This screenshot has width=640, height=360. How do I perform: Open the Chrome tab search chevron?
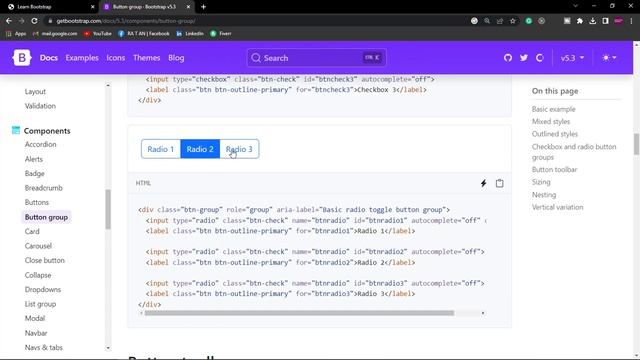click(576, 6)
